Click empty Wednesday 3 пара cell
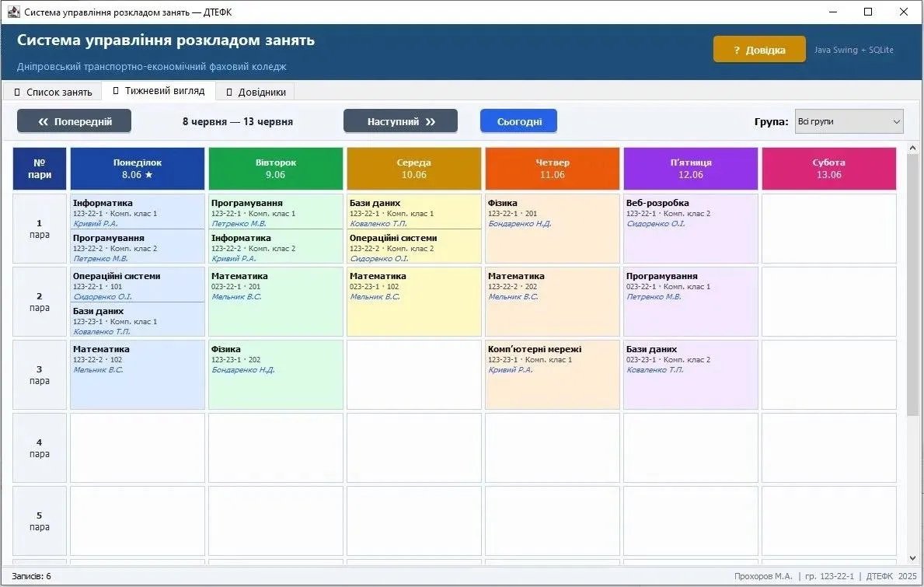 [x=413, y=375]
